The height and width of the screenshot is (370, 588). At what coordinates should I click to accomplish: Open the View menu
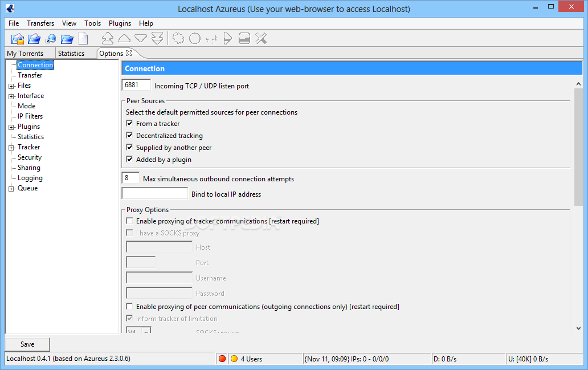(x=69, y=23)
